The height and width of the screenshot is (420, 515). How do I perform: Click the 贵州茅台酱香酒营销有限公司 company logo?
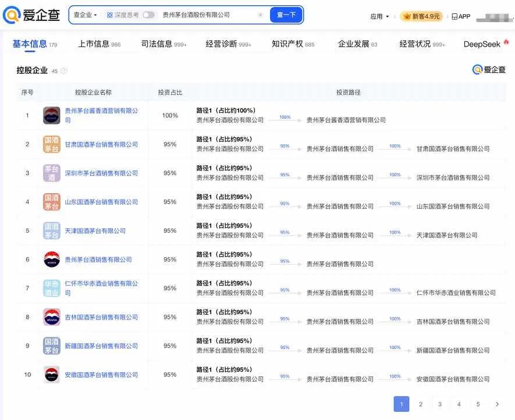coord(52,115)
